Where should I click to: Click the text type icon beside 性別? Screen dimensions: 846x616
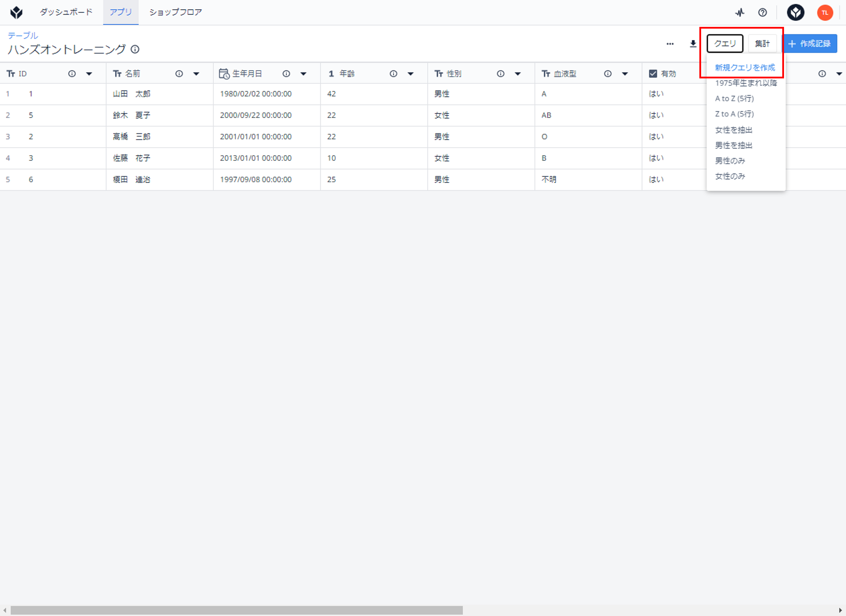pyautogui.click(x=439, y=74)
